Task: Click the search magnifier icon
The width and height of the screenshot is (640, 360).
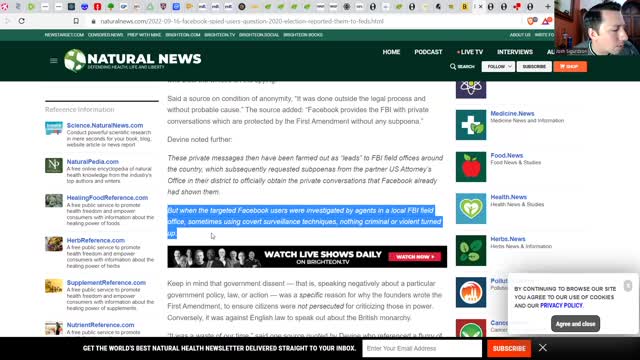Action: pyautogui.click(x=453, y=67)
